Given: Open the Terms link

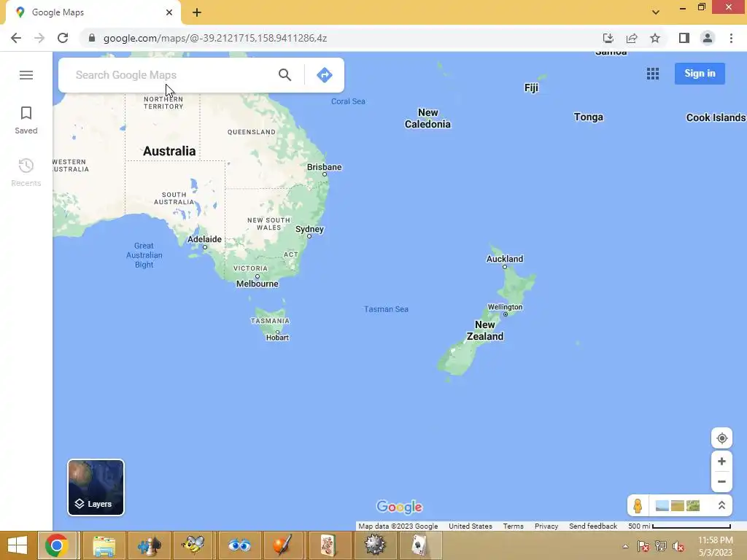Looking at the screenshot, I should coord(513,526).
